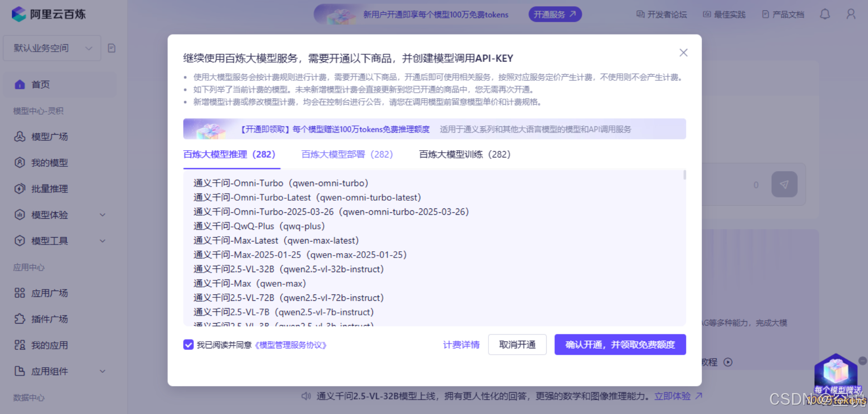868x414 pixels.
Task: Click the model list scrollbar thumb
Action: (684, 175)
